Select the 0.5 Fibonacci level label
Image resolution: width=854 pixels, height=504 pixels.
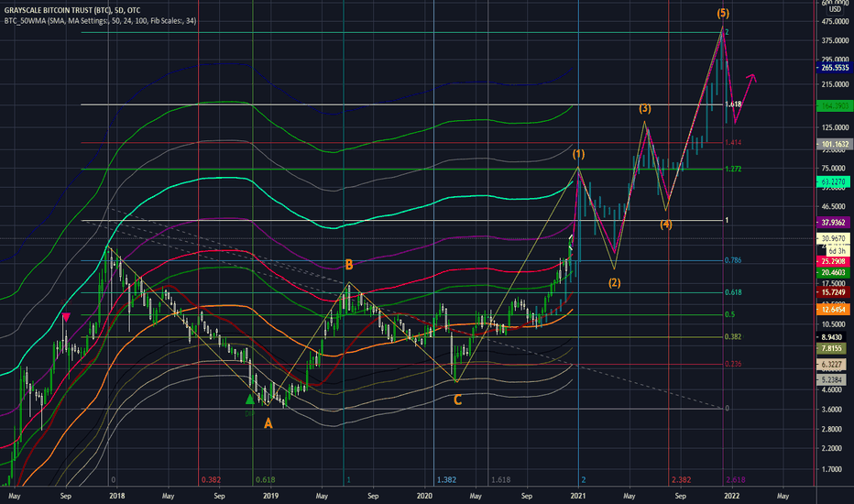(x=729, y=314)
